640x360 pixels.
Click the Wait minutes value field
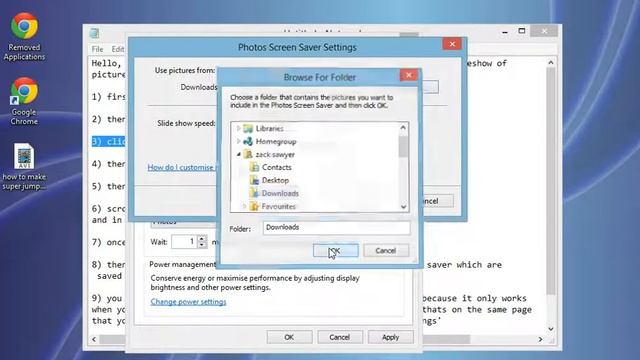click(x=184, y=242)
